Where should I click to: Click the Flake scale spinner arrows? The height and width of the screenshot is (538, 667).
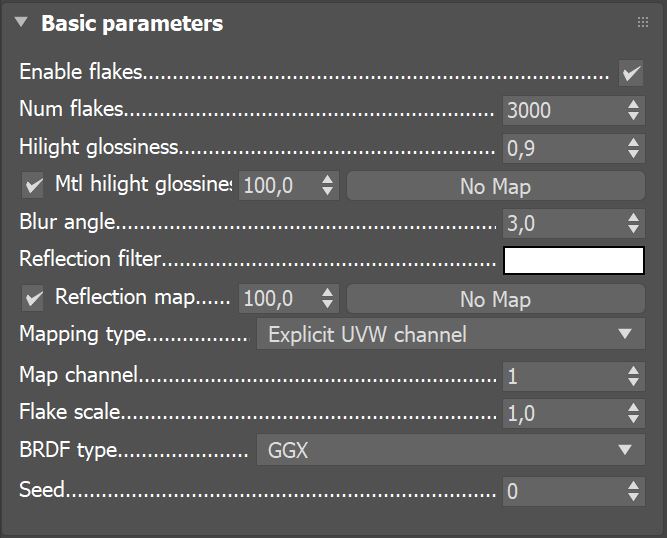click(633, 414)
